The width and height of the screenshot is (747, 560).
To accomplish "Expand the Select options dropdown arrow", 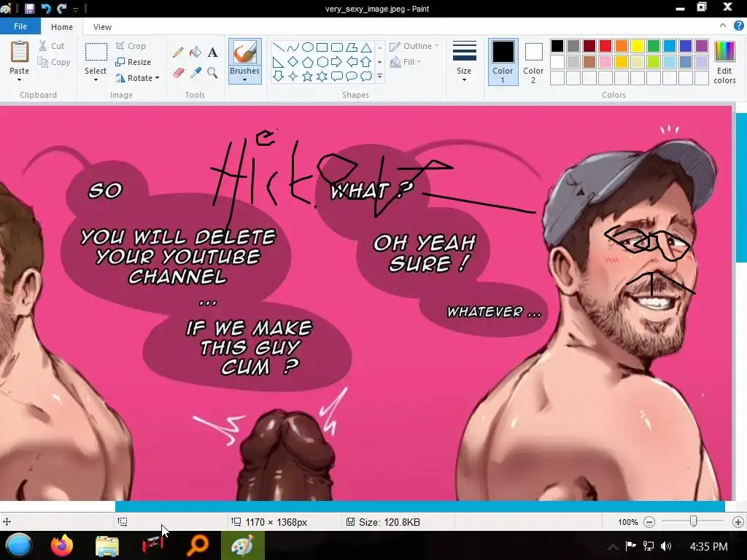I will coord(96,79).
